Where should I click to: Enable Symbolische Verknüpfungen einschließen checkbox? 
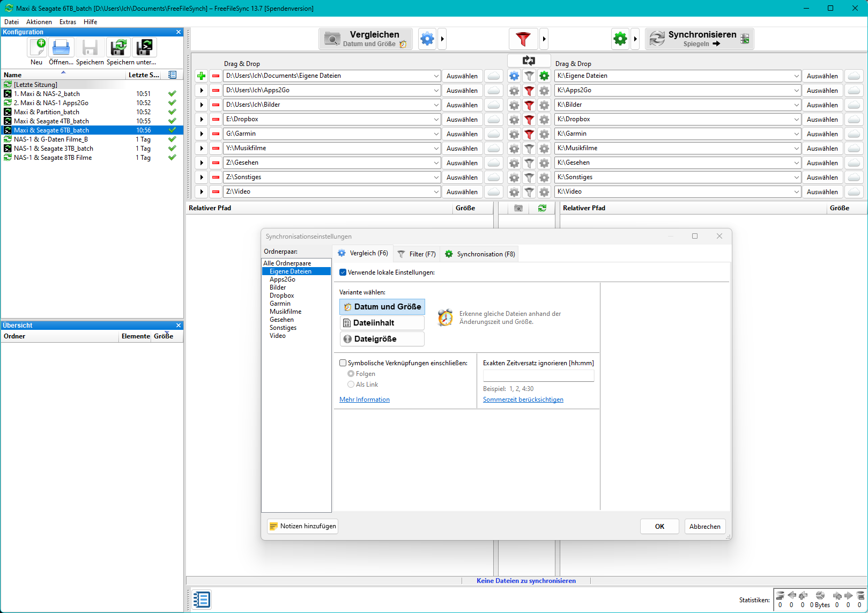click(x=343, y=363)
